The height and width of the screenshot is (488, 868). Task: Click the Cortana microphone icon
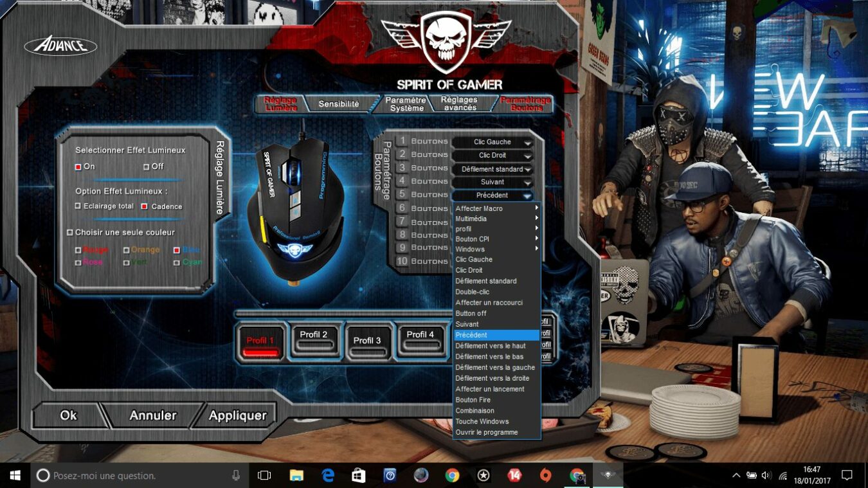tap(236, 476)
